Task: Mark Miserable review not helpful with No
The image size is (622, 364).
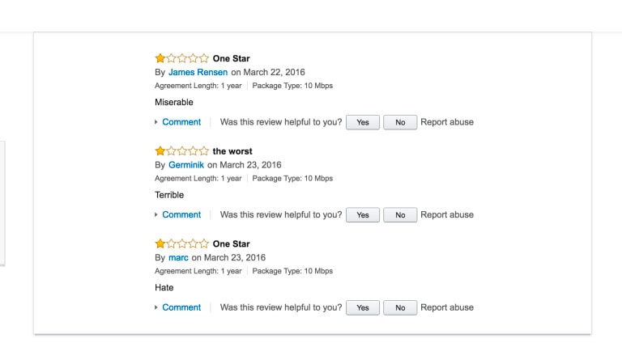Action: point(400,122)
